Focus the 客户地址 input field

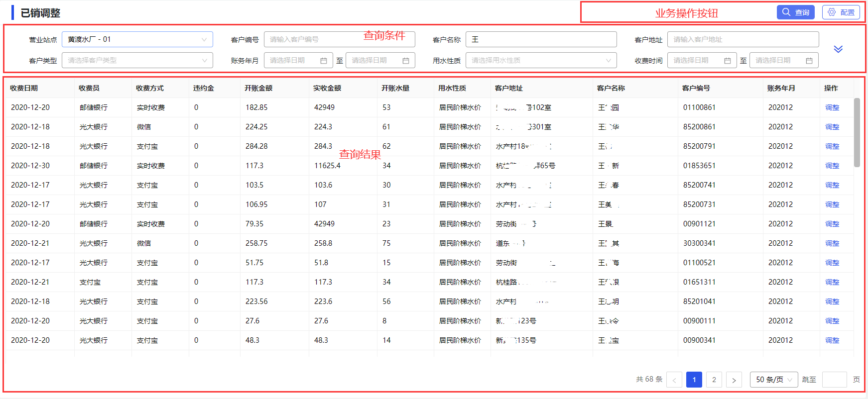[x=743, y=39]
